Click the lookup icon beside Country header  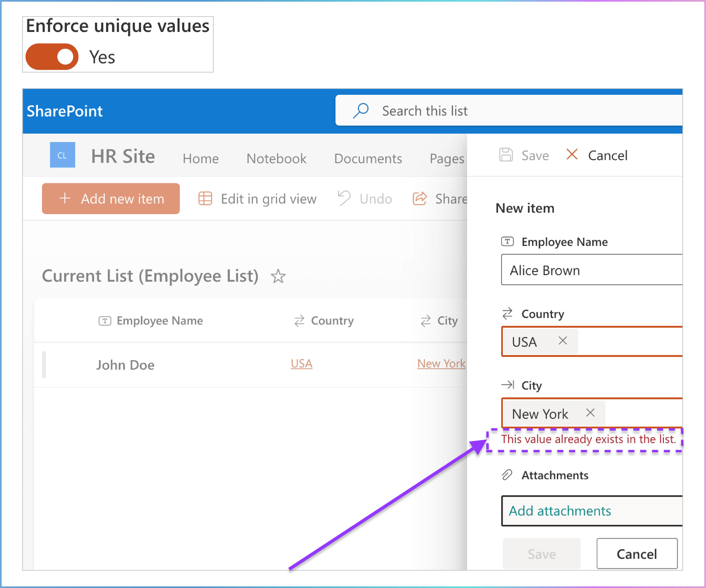299,321
